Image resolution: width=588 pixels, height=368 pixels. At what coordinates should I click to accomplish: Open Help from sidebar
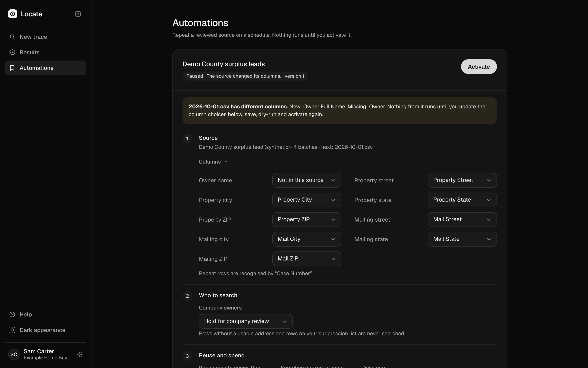tap(46, 314)
